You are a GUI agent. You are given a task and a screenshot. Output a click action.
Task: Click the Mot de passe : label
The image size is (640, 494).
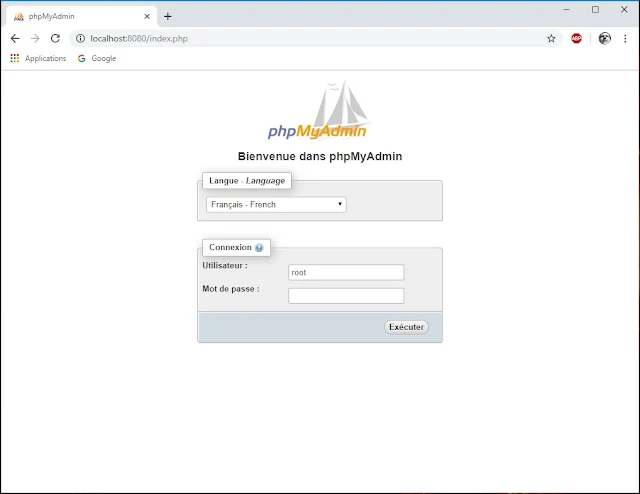pos(231,289)
